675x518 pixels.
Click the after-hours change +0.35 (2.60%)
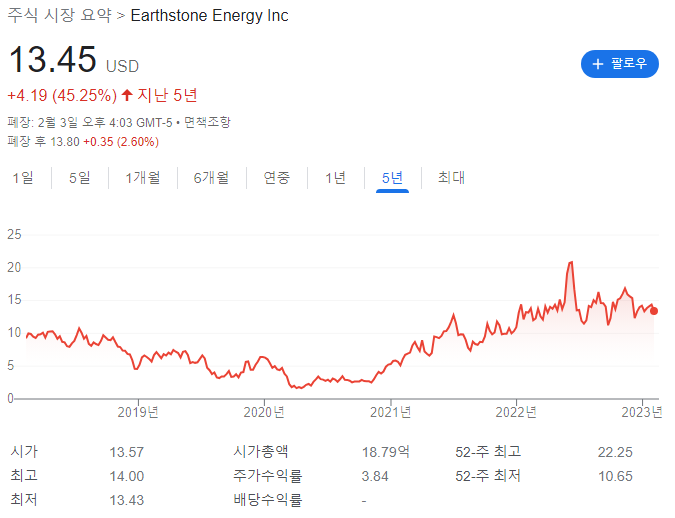point(121,142)
